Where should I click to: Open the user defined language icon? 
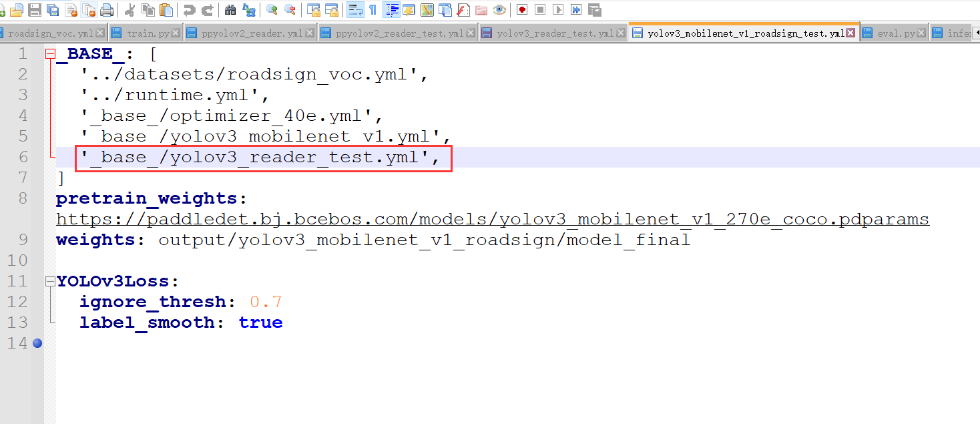point(409,10)
